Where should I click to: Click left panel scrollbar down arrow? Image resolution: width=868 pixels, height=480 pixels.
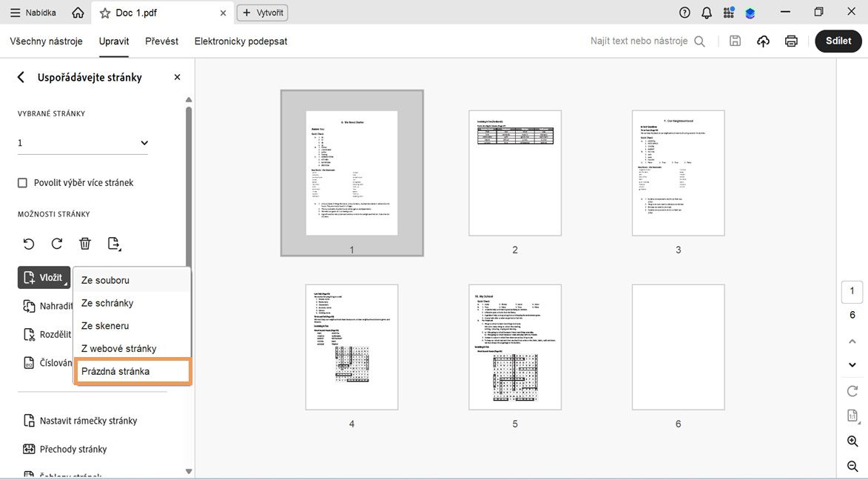189,472
